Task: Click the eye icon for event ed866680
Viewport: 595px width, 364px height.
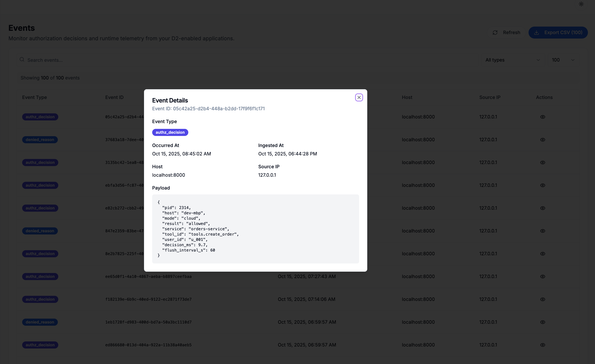Action: [542, 345]
